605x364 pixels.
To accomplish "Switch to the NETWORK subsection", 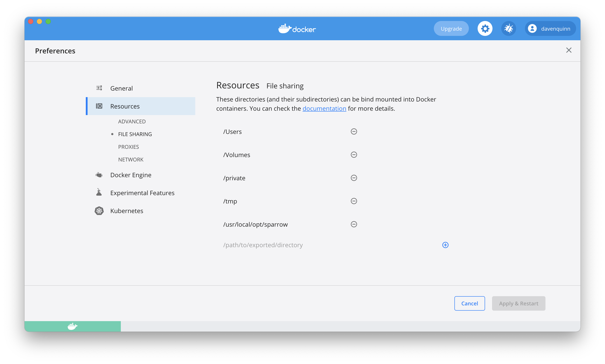I will 131,159.
